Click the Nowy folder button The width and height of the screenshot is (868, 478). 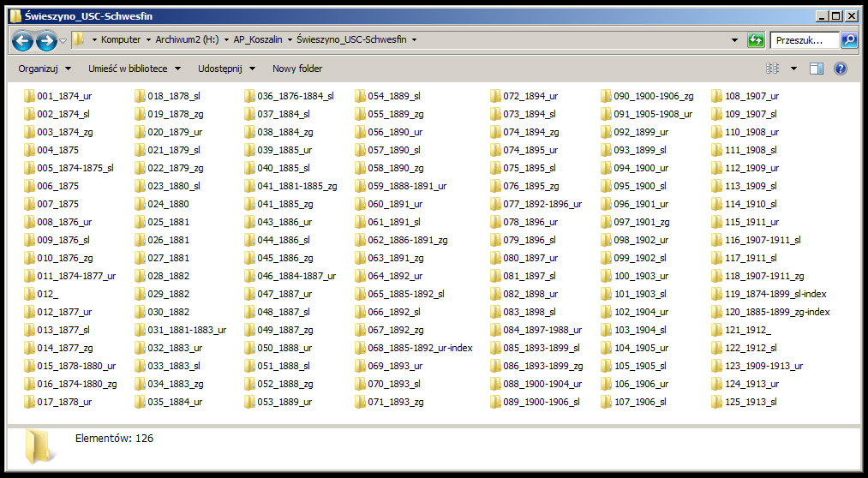(x=297, y=69)
